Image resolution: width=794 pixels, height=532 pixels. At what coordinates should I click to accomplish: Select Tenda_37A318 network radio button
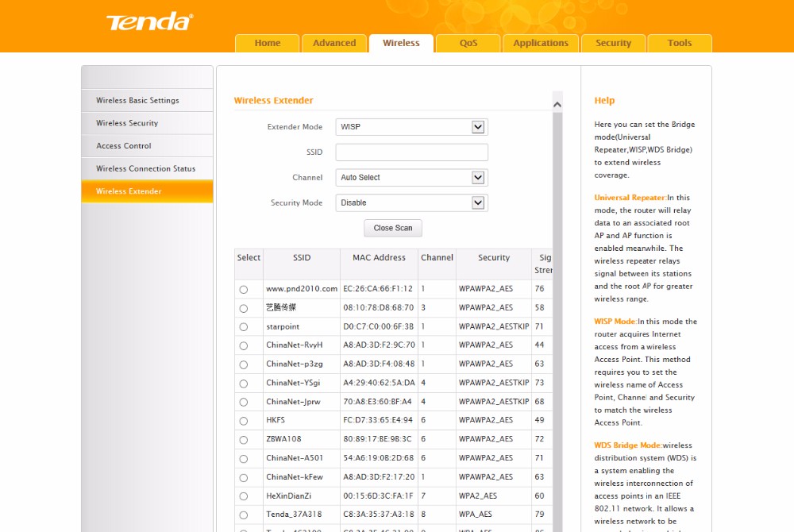point(243,515)
